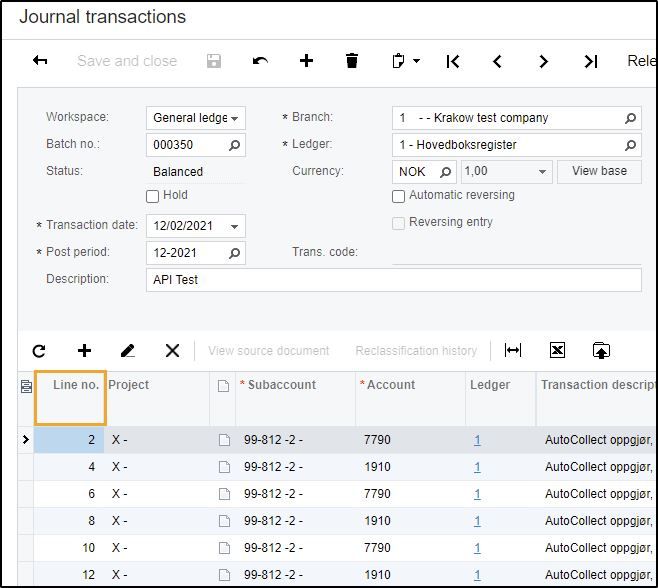Fit grid columns to width

(x=513, y=350)
